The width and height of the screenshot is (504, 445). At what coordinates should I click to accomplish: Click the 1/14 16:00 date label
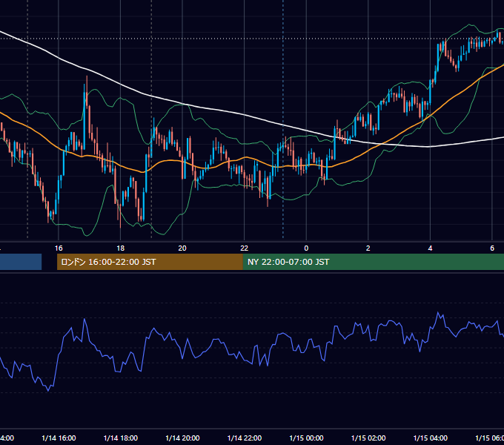click(59, 438)
